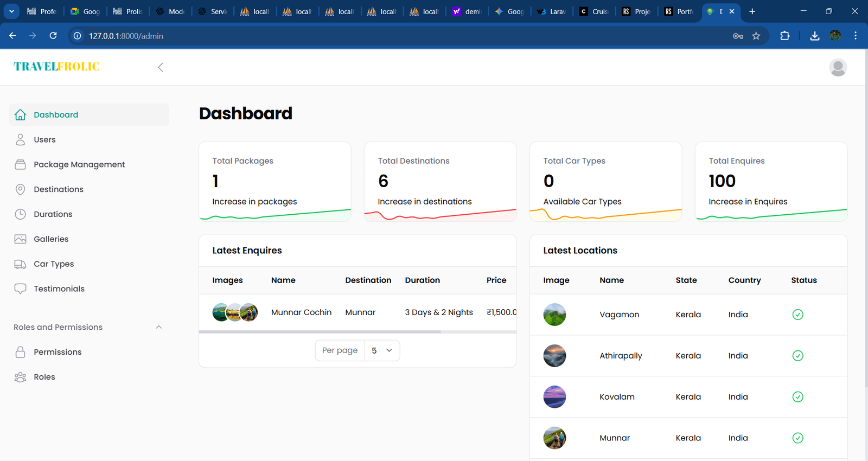
Task: Click the Athirapally location thumbnail
Action: [x=554, y=356]
